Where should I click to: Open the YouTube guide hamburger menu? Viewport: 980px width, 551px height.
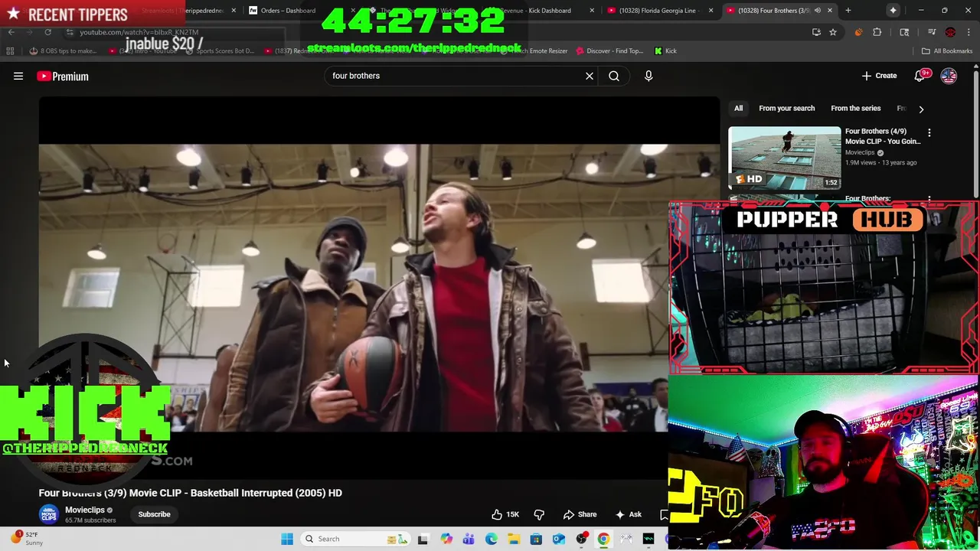coord(18,76)
